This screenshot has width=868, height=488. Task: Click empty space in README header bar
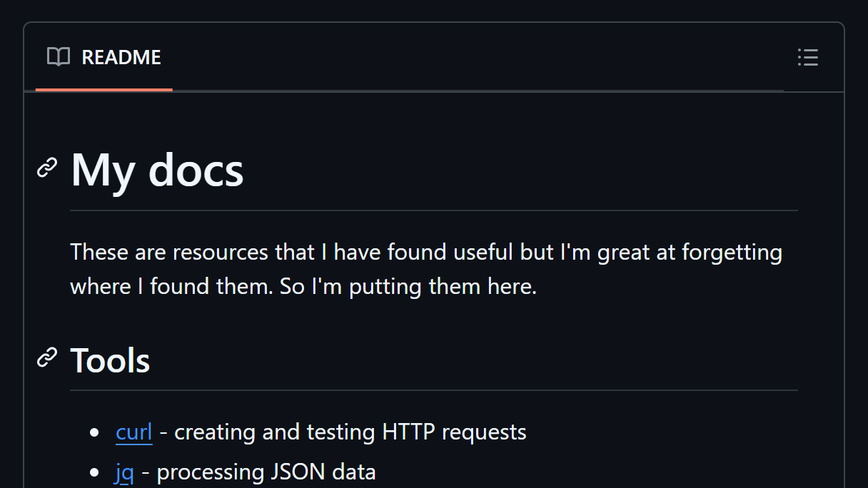[478, 57]
